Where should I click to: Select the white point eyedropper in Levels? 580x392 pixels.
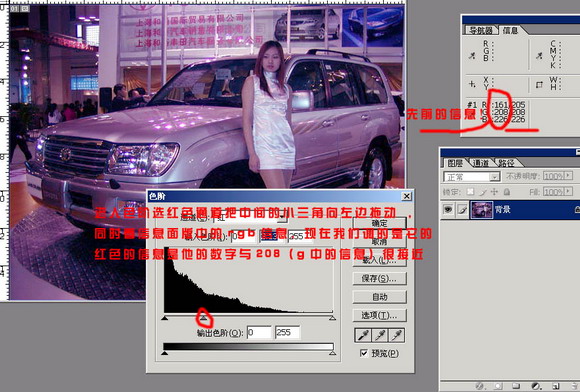point(397,335)
